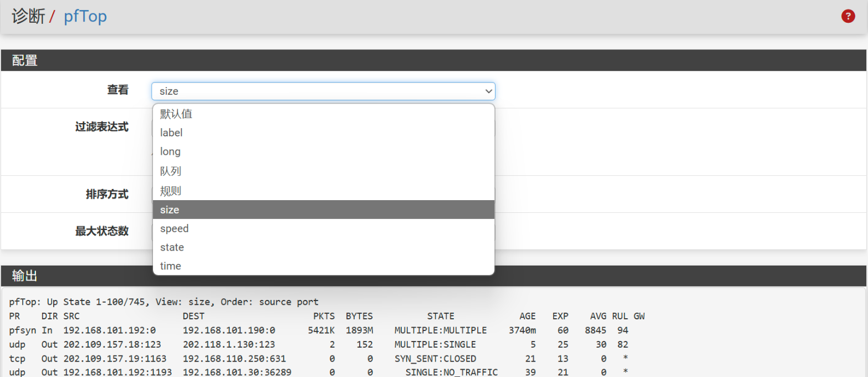Click the 配置 panel header
The height and width of the screenshot is (377, 868).
click(x=25, y=60)
